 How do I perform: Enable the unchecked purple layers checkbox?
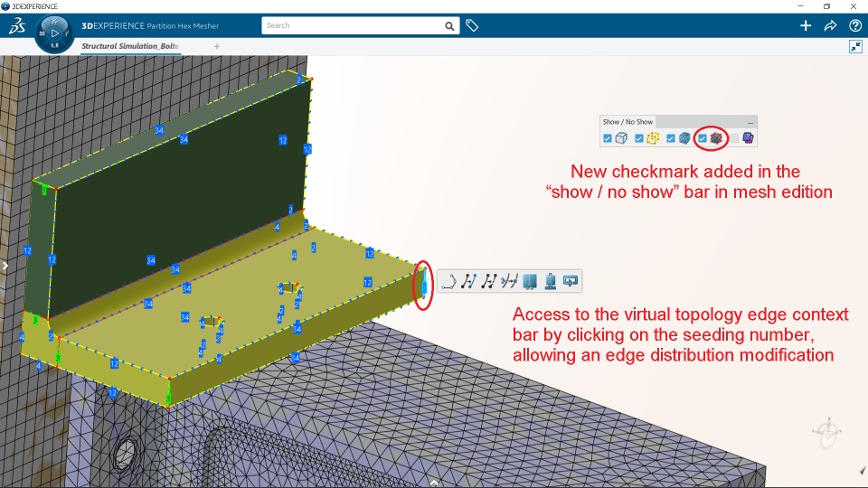click(x=734, y=138)
